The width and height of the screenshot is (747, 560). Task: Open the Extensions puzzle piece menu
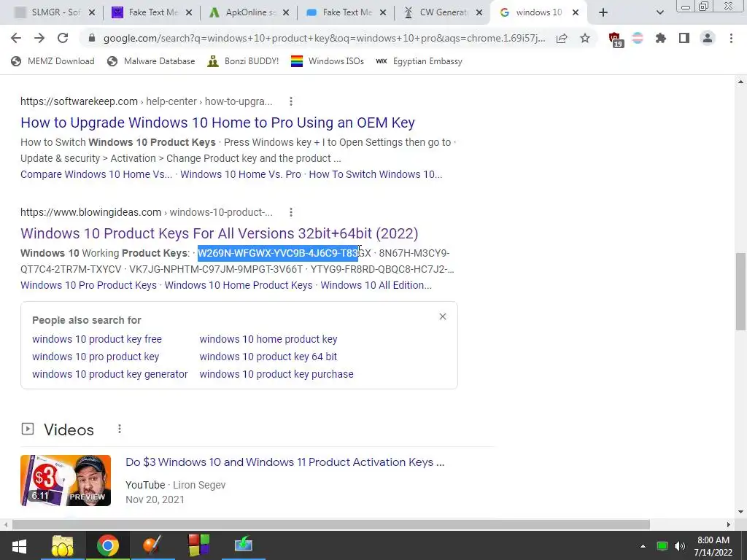(x=661, y=38)
